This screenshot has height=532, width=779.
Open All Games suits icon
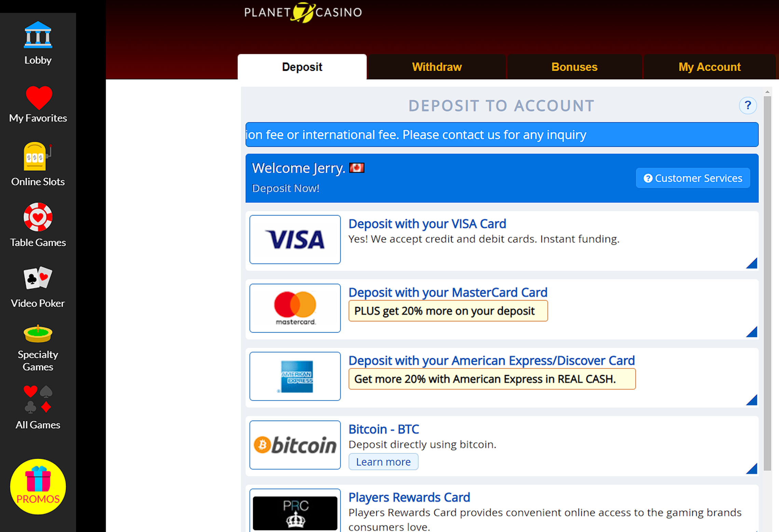click(x=38, y=399)
